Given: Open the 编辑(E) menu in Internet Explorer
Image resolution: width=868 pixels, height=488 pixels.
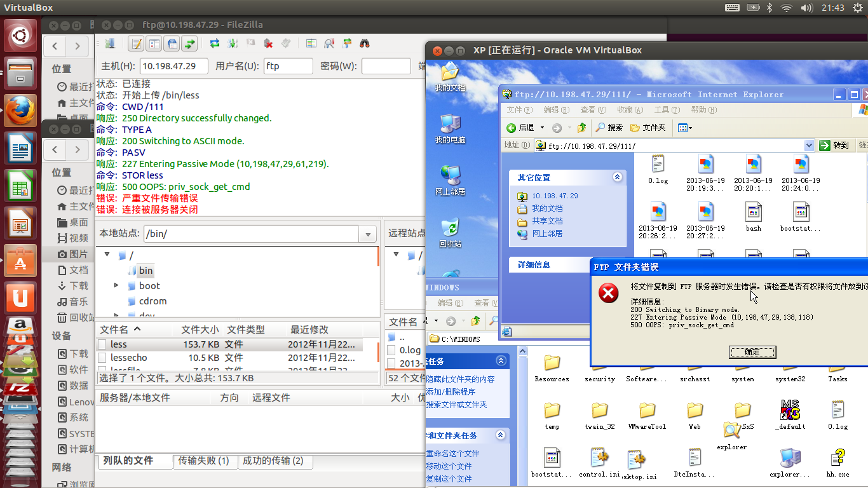Looking at the screenshot, I should 557,110.
